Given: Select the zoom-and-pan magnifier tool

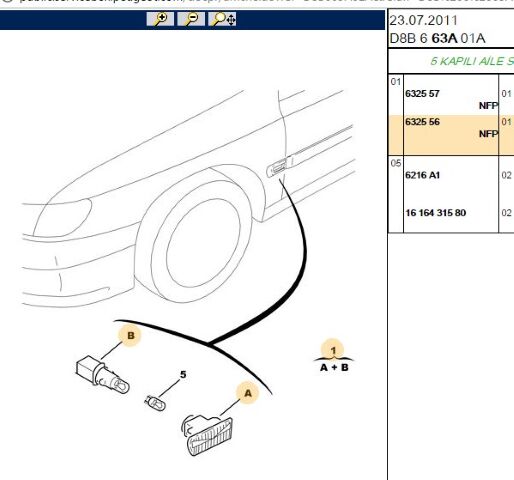Looking at the screenshot, I should (x=222, y=19).
